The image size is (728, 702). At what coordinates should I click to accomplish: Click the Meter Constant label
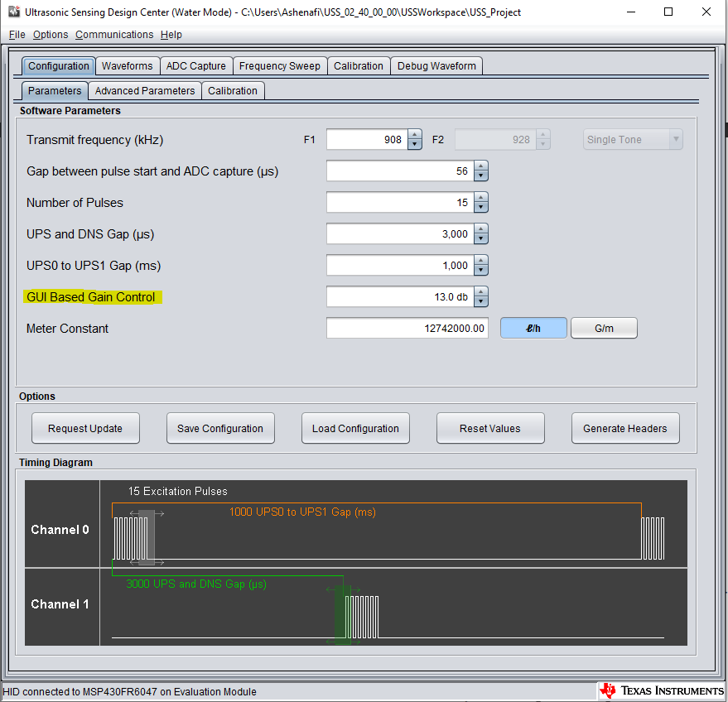pyautogui.click(x=67, y=329)
